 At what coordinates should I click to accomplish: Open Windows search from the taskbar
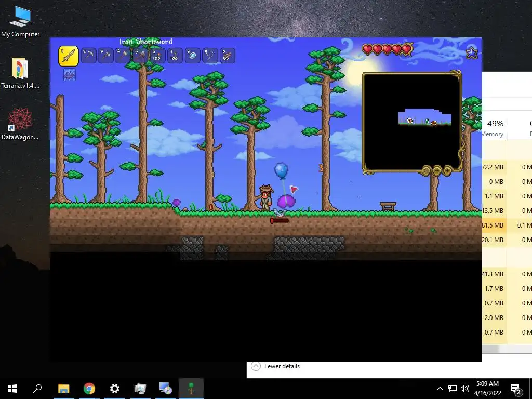(37, 389)
